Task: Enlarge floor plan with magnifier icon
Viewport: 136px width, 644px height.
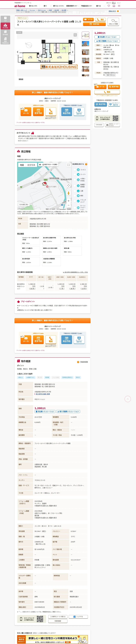Action: point(75,35)
